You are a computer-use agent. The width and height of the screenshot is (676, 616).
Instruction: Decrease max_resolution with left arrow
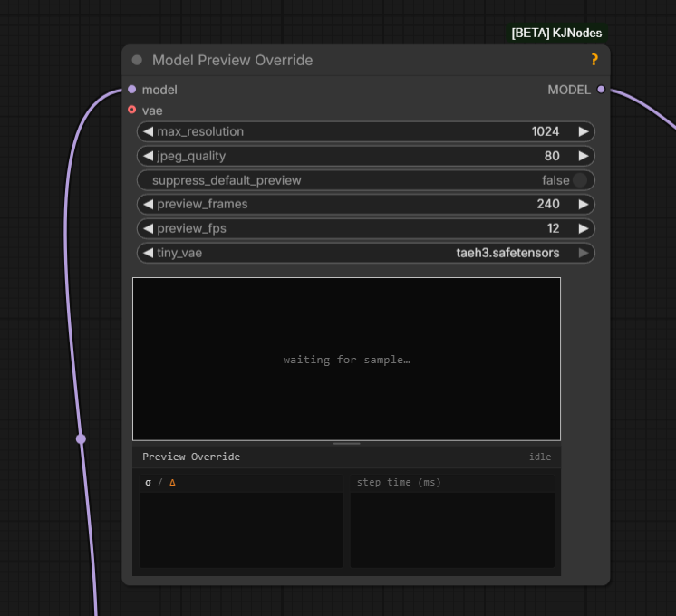click(148, 131)
